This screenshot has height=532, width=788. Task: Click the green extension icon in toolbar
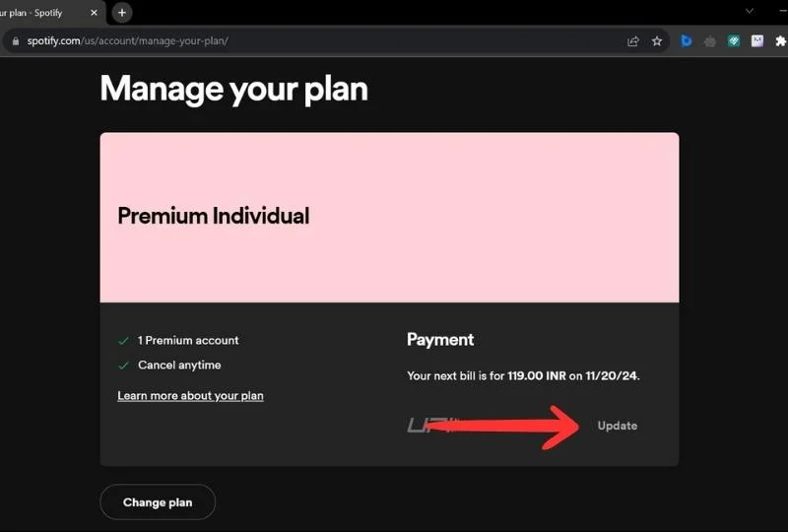click(x=734, y=41)
